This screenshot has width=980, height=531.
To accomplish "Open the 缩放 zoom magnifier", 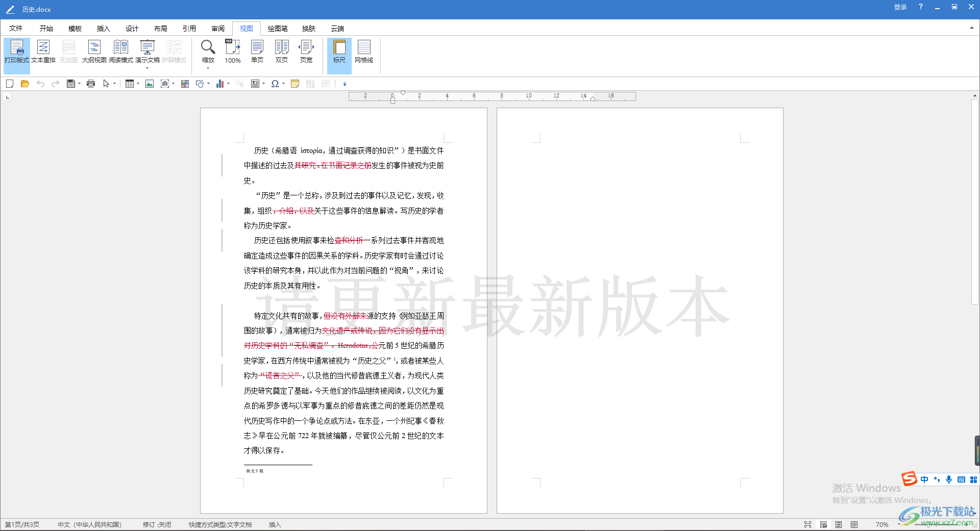I will tap(208, 52).
